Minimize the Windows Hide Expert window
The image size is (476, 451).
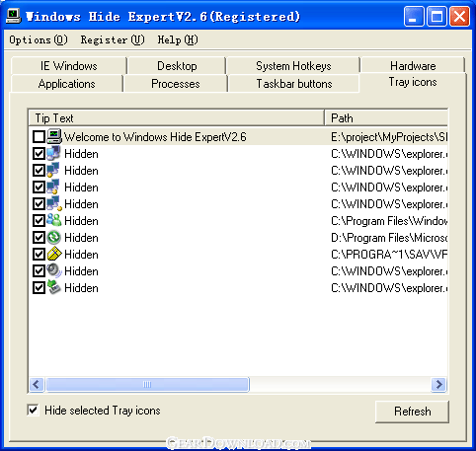414,16
